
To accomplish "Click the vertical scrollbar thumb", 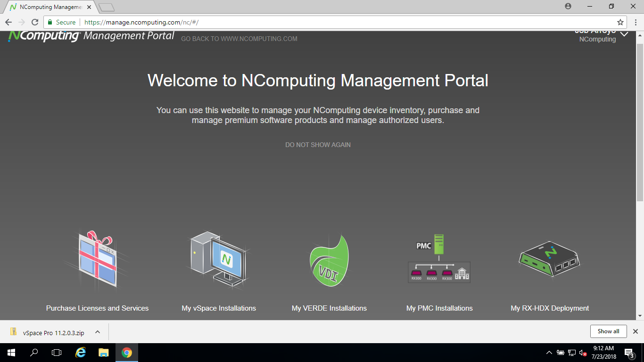I will (x=640, y=123).
